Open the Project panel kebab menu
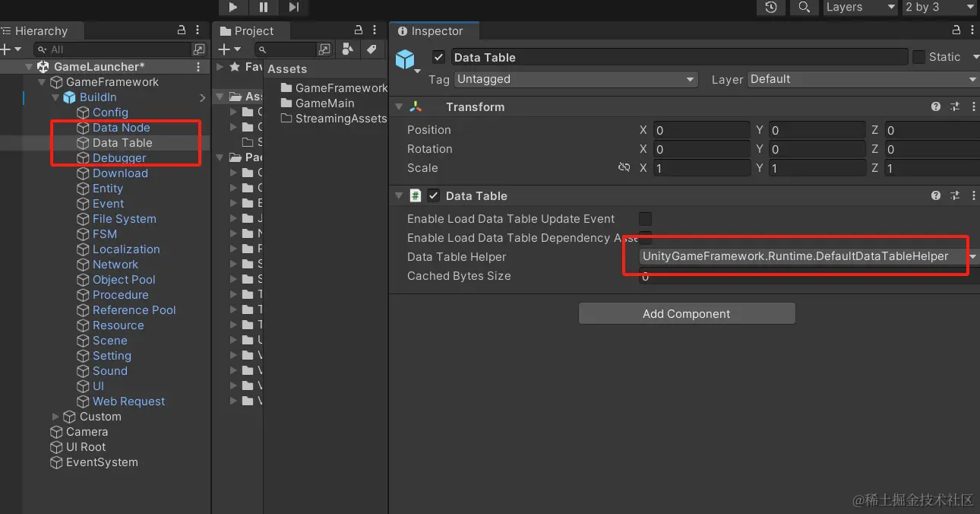 pyautogui.click(x=375, y=30)
